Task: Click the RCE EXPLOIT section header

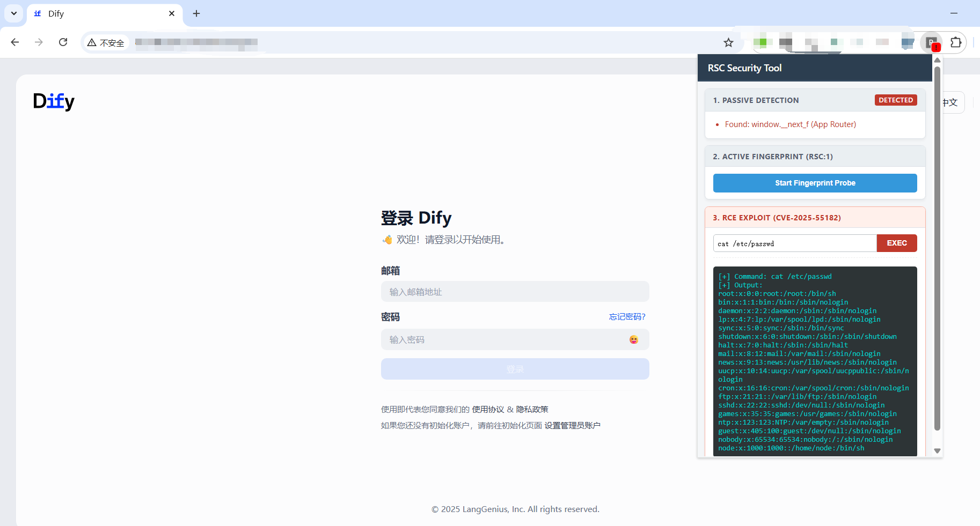Action: point(815,218)
